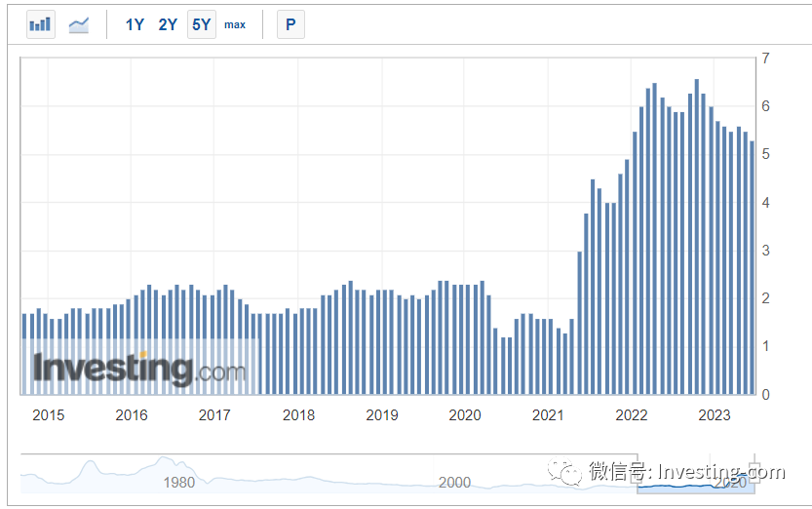
Task: Select the 5Y time range
Action: click(202, 24)
